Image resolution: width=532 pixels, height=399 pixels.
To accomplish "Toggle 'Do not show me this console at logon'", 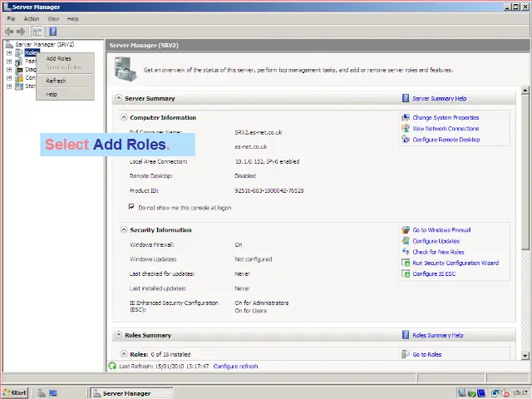I will tap(131, 207).
